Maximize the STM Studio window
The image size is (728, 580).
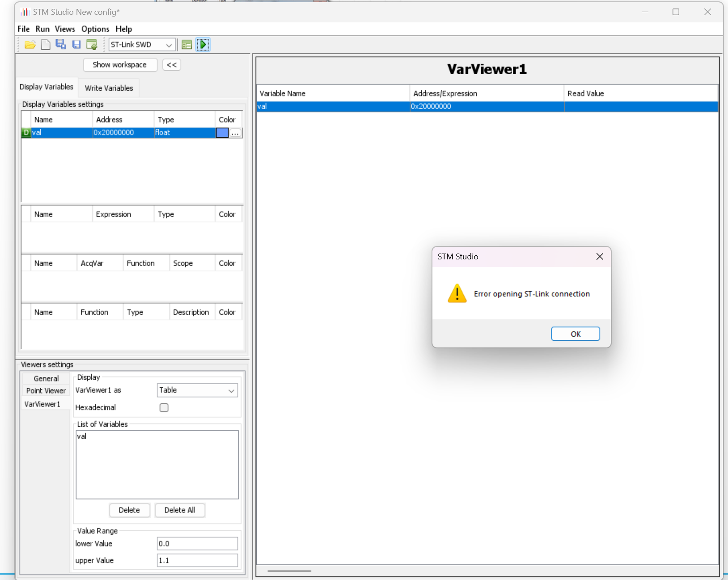coord(676,12)
